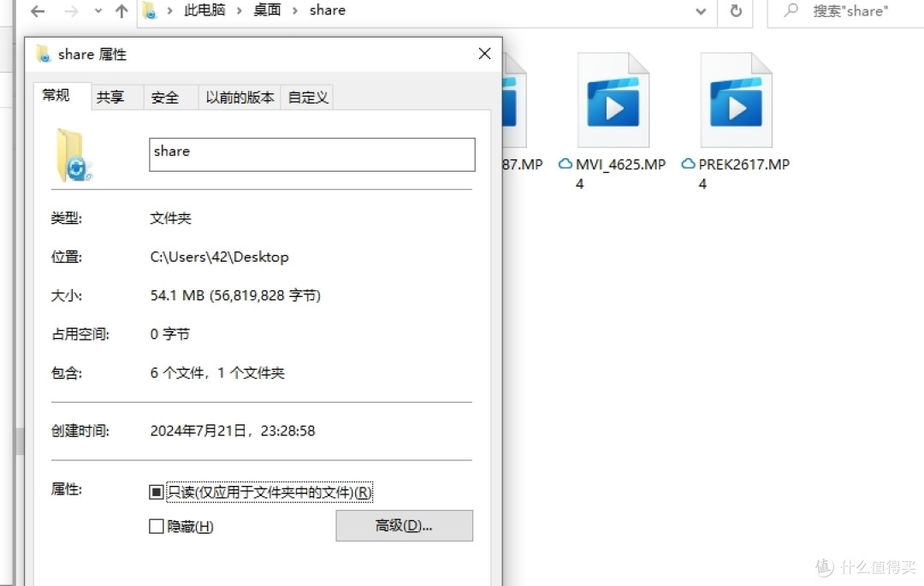Viewport: 924px width, 586px height.
Task: Click creation time 2024年7月21日 value
Action: (x=233, y=430)
